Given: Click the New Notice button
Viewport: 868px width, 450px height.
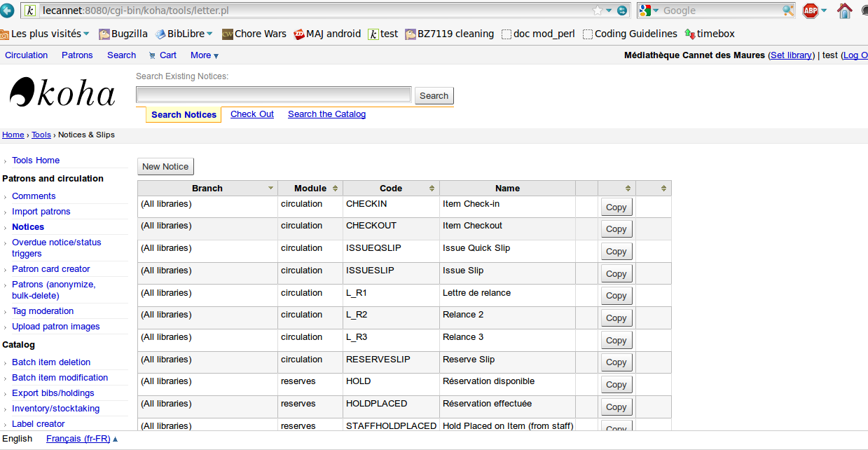Looking at the screenshot, I should (165, 166).
